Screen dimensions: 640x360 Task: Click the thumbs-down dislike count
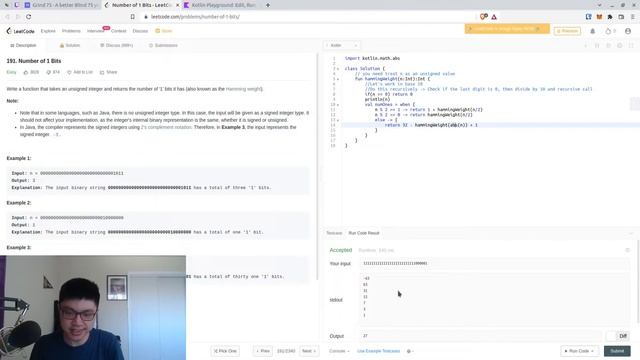tap(53, 72)
